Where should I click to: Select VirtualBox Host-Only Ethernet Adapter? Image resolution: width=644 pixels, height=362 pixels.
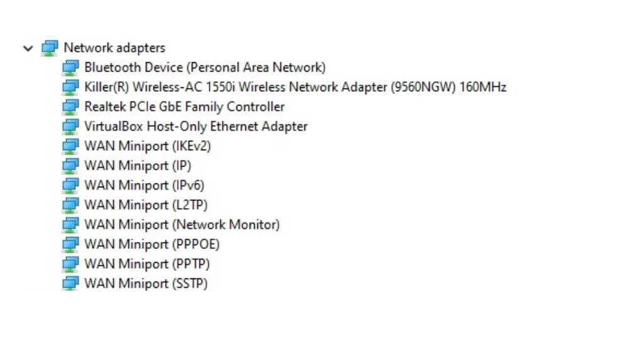coord(196,126)
